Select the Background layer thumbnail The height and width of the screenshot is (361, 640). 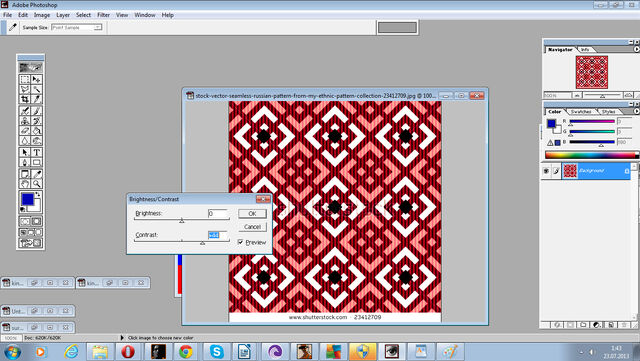(x=570, y=171)
